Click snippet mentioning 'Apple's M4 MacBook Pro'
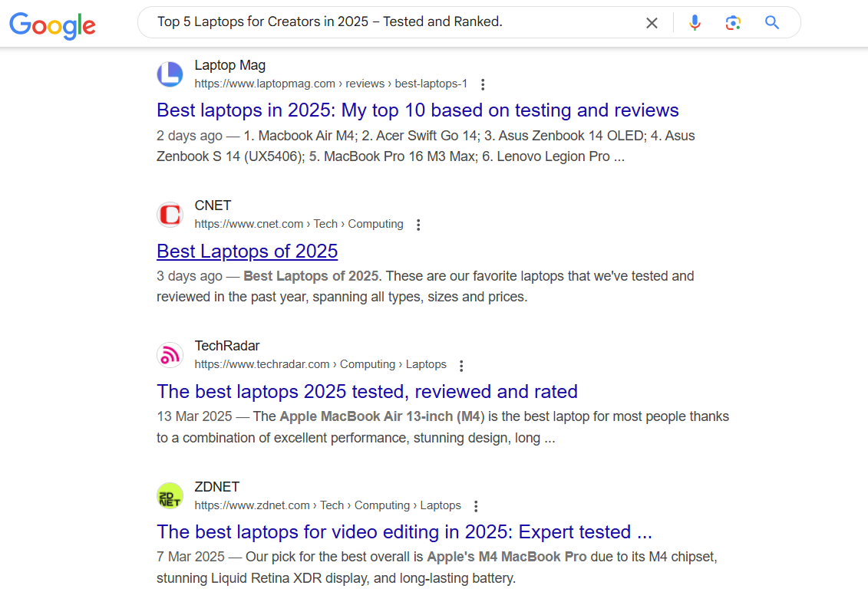The image size is (868, 592). pyautogui.click(x=437, y=567)
